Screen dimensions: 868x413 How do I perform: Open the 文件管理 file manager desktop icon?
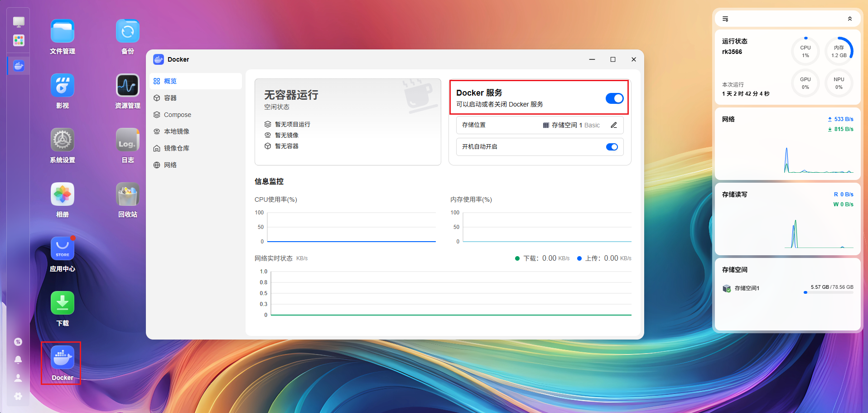[63, 31]
